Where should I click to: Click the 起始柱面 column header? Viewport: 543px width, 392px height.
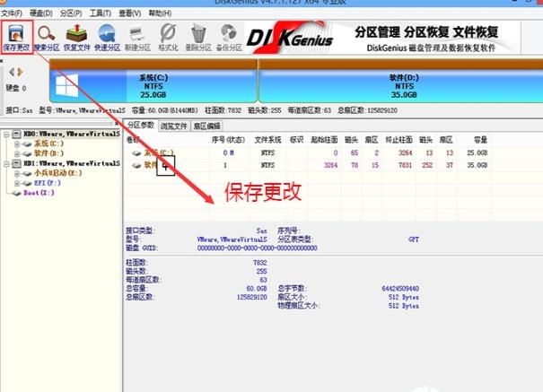point(324,140)
